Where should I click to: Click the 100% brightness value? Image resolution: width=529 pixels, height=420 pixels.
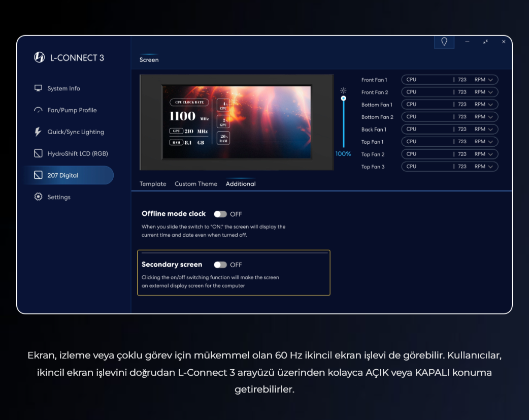pyautogui.click(x=343, y=154)
